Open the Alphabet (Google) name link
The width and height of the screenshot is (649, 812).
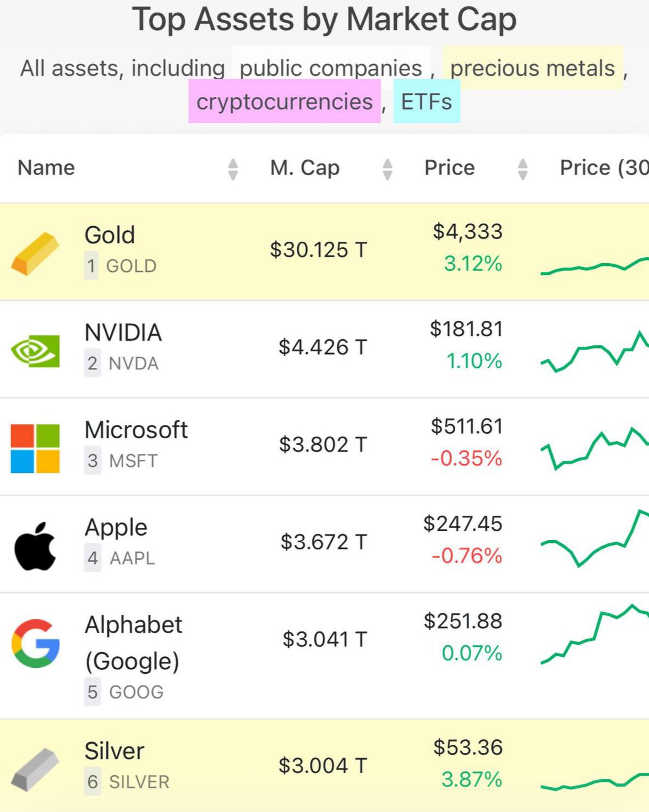(133, 642)
